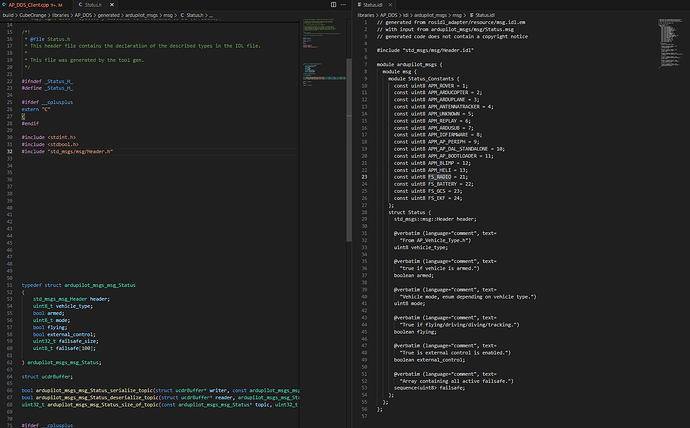Image resolution: width=690 pixels, height=428 pixels.
Task: Close the Status.h tab
Action: [x=112, y=5]
